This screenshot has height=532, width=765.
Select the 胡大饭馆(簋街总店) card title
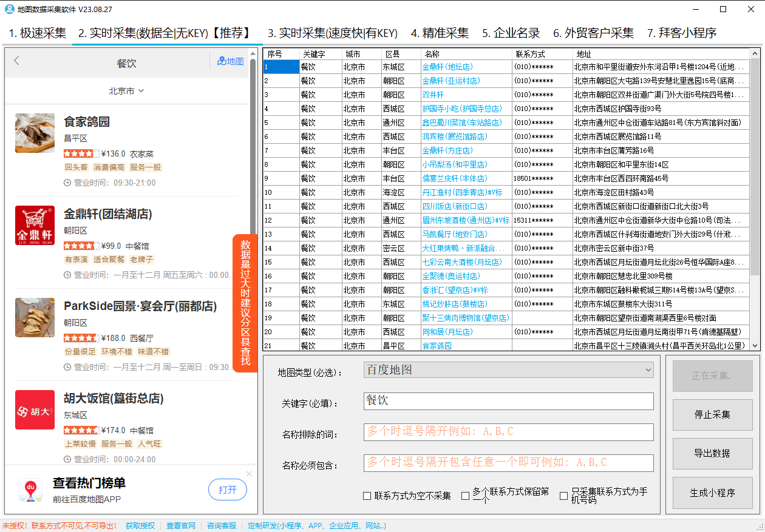[114, 399]
